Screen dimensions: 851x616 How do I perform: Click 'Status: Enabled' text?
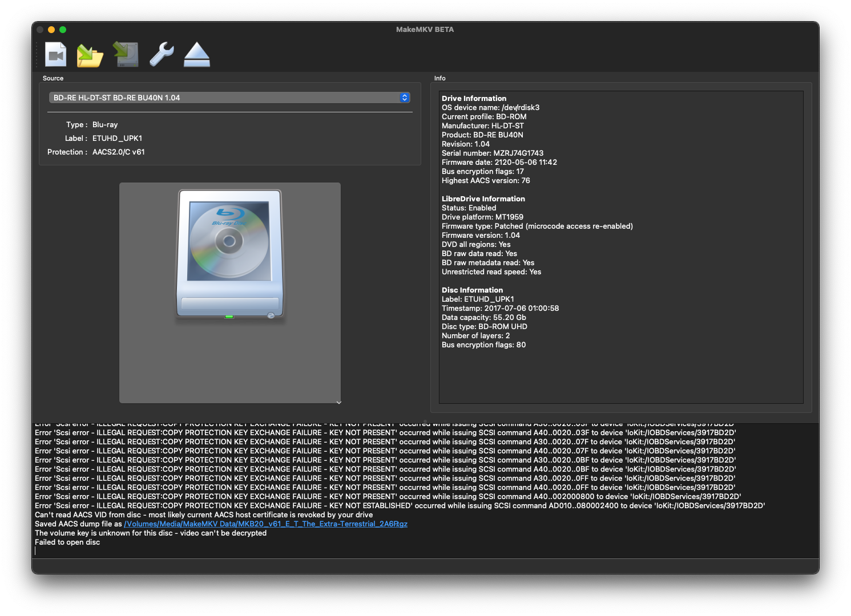pyautogui.click(x=469, y=208)
